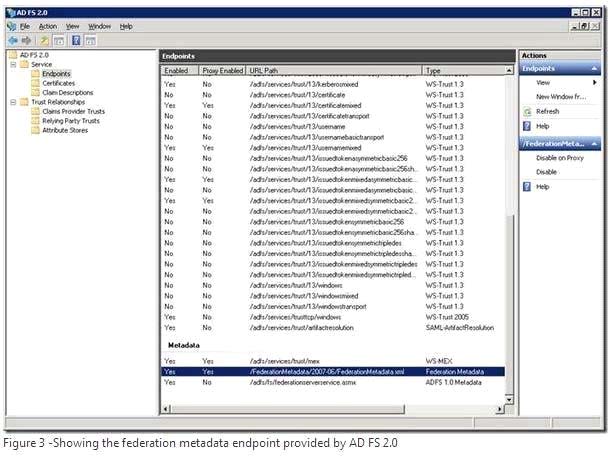Click the AD FS 2.0 title bar icon
This screenshot has height=456, width=612.
11,12
